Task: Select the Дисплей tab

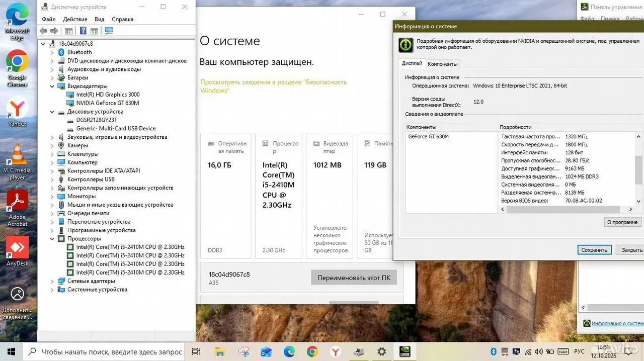Action: pyautogui.click(x=412, y=63)
